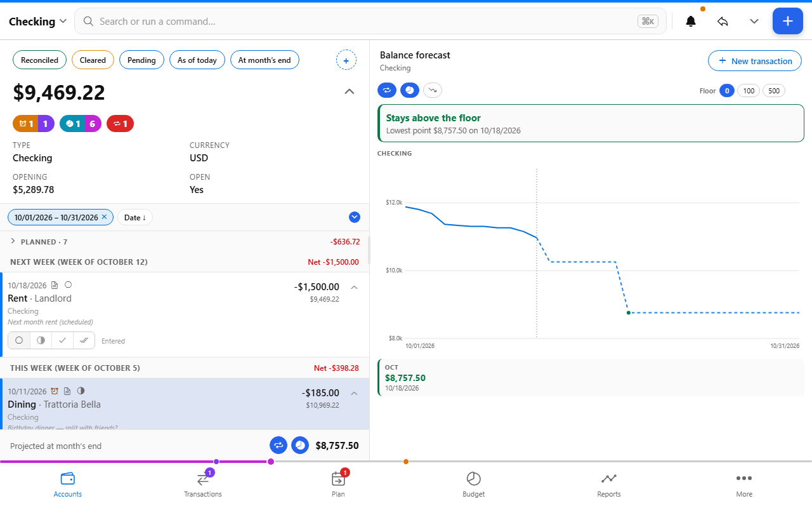Set Rent status to pending half-circle
812x508 pixels.
pos(41,340)
